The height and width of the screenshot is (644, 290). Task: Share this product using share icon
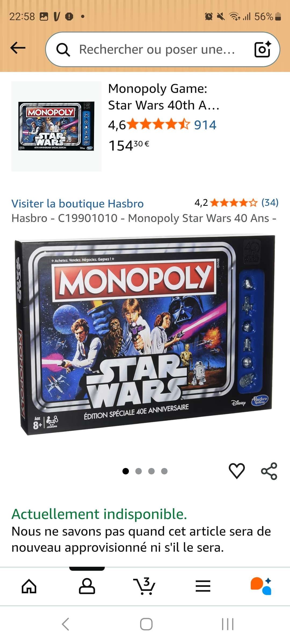pos(269,471)
